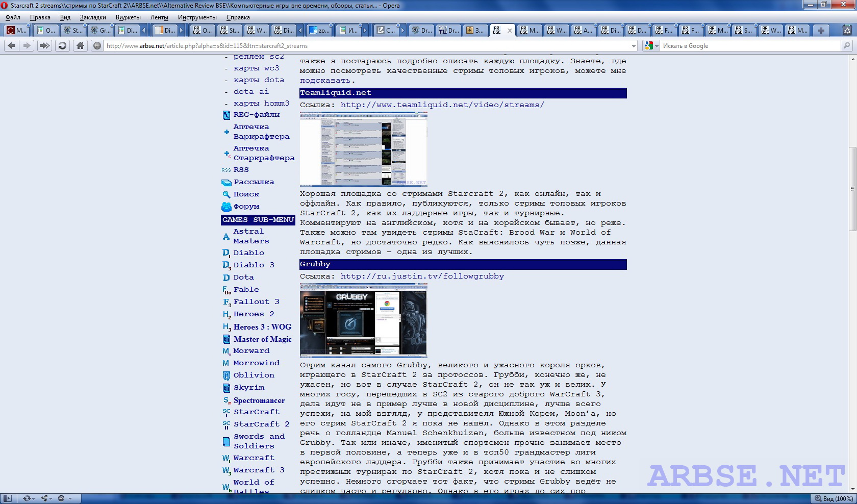
Task: Click the Diablo 3 icon
Action: [x=226, y=265]
